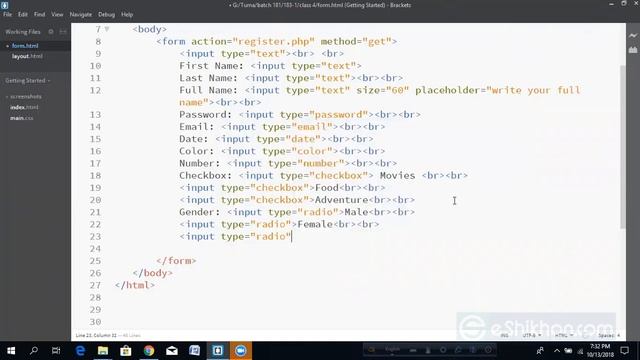Click the Brackets app icon in title bar
Screen dimensions: 640x360
pos(4,5)
